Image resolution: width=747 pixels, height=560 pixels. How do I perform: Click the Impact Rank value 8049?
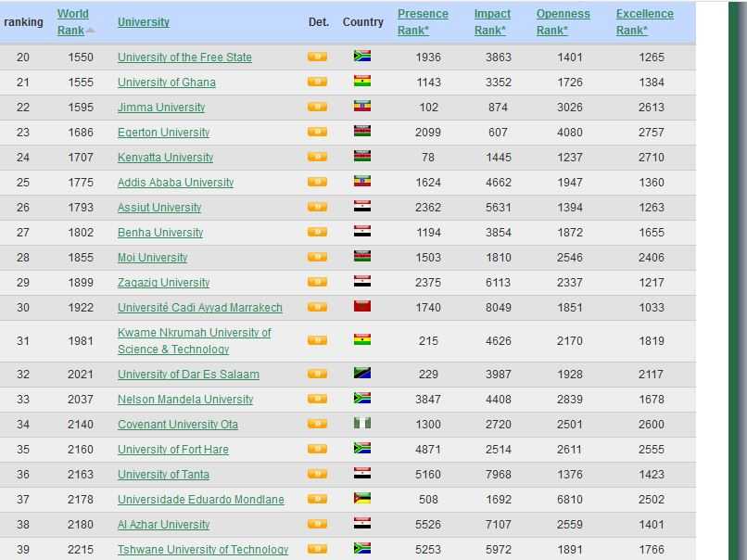pyautogui.click(x=499, y=308)
